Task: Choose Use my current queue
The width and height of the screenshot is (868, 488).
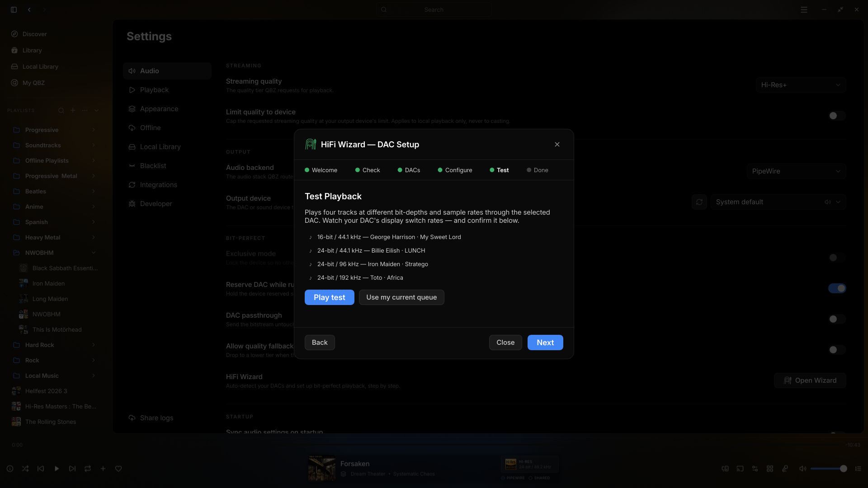Action: pyautogui.click(x=401, y=297)
